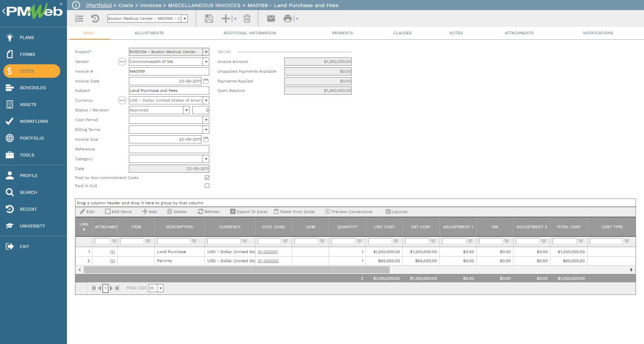Expand the print options dropdown arrow

click(x=297, y=19)
